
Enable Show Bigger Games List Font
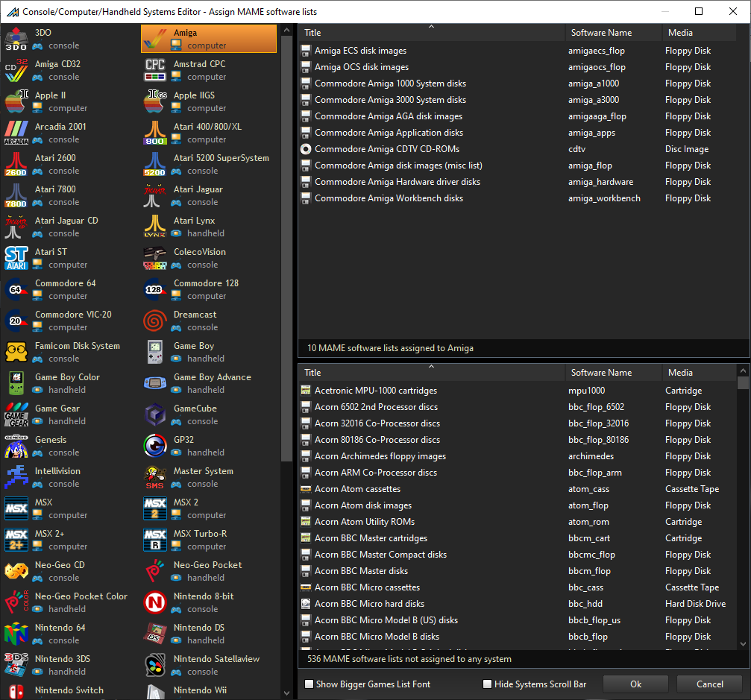(309, 684)
